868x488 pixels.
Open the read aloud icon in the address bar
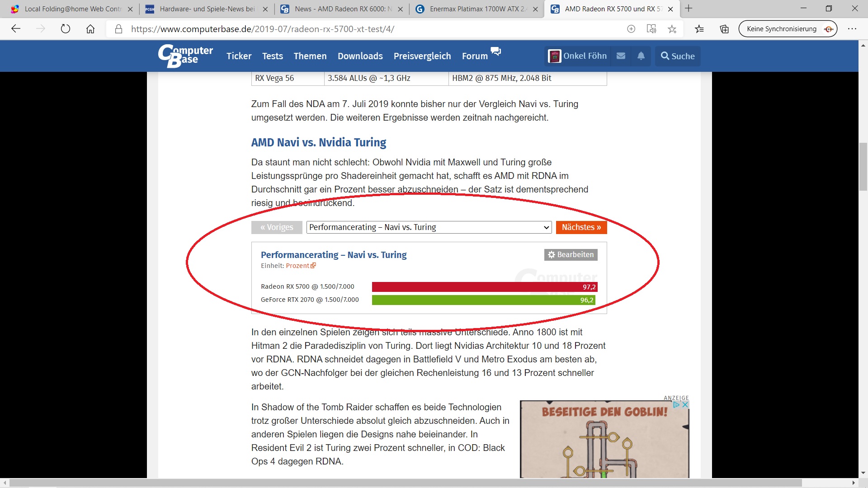click(651, 29)
